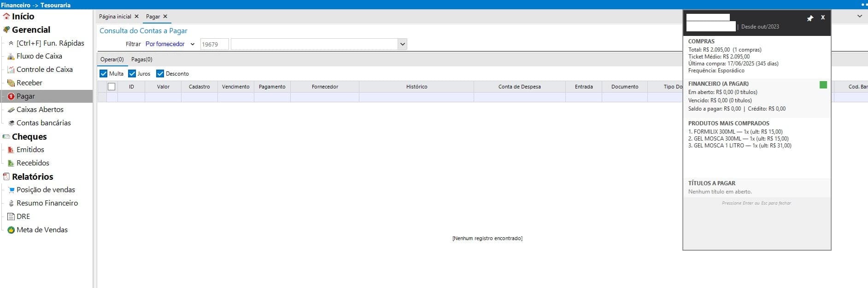Open the Pagas(0) sub-tab
The width and height of the screenshot is (868, 288).
142,59
